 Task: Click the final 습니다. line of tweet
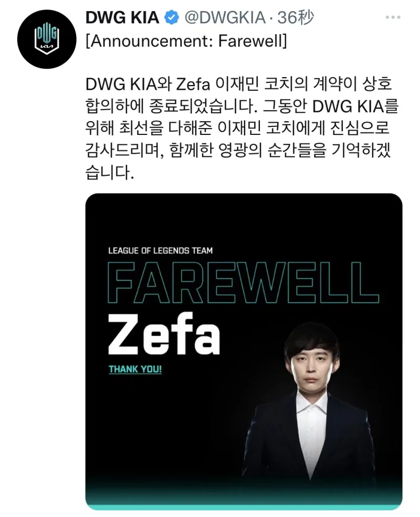(109, 173)
